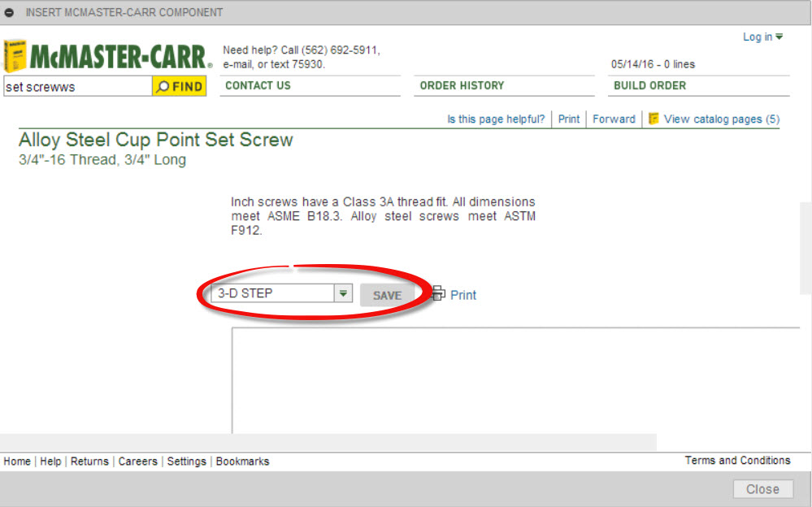Collapse the Insert McMaster-Carr Component panel icon
This screenshot has height=507, width=812.
[9, 12]
